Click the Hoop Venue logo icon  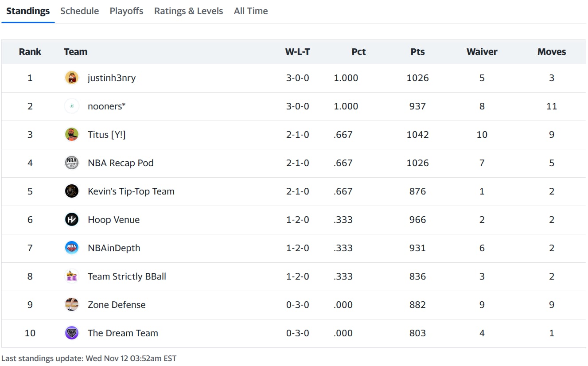tap(72, 220)
